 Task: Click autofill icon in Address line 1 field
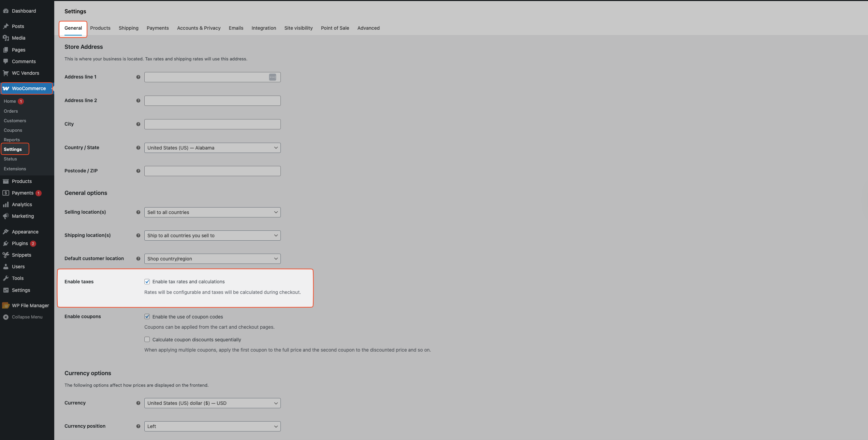click(273, 77)
